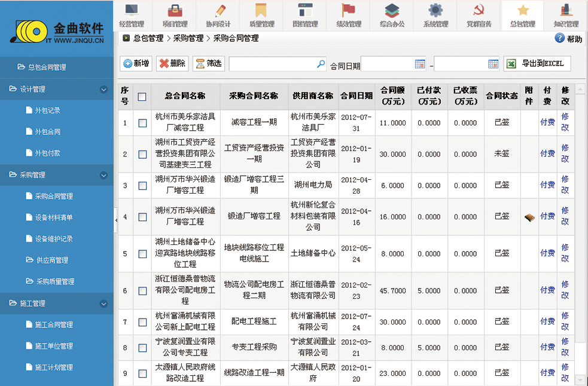Collapse the 采购管理 sidebar section
Viewport: 588px width, 386px height.
(103, 176)
